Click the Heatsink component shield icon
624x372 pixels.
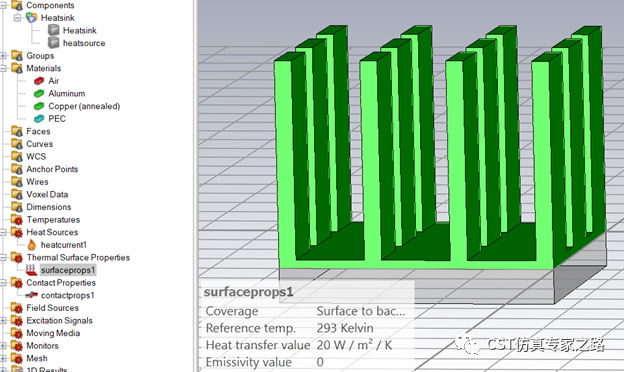(x=31, y=18)
